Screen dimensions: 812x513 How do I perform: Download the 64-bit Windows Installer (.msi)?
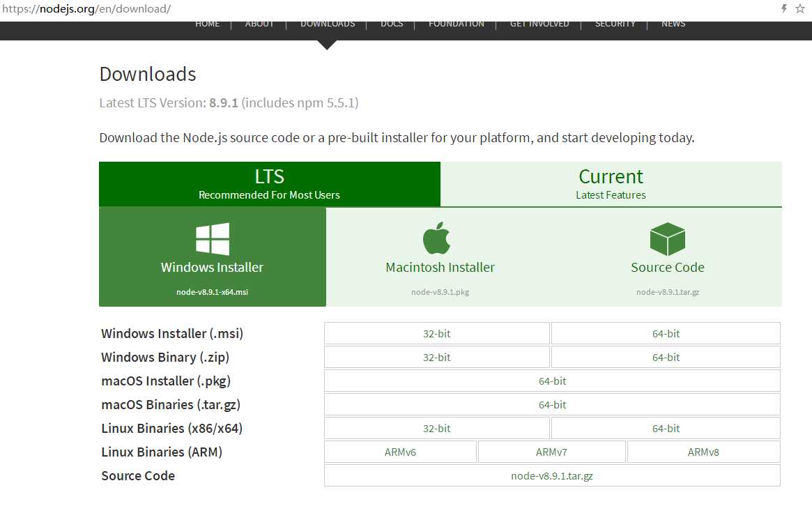666,333
